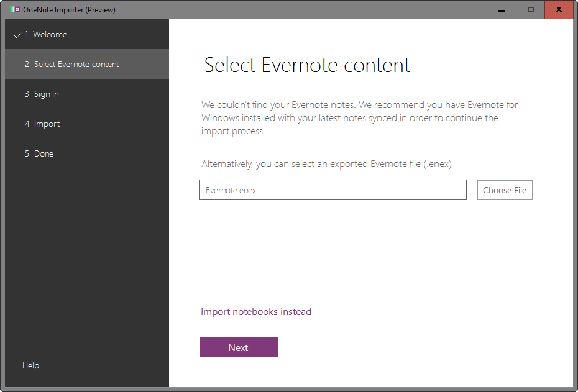The width and height of the screenshot is (578, 392).
Task: Click the Evernote.enex file path field
Action: click(333, 190)
